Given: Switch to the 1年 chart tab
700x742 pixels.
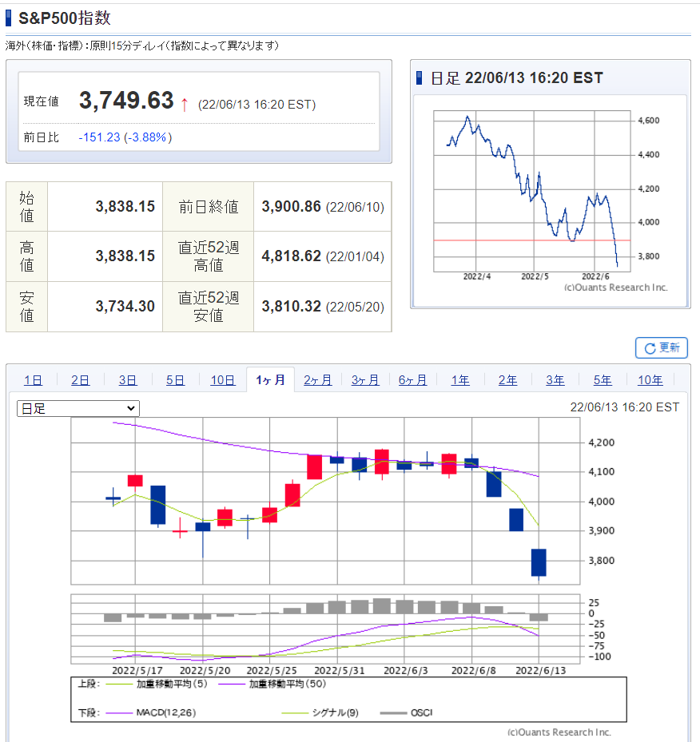Looking at the screenshot, I should coord(460,380).
